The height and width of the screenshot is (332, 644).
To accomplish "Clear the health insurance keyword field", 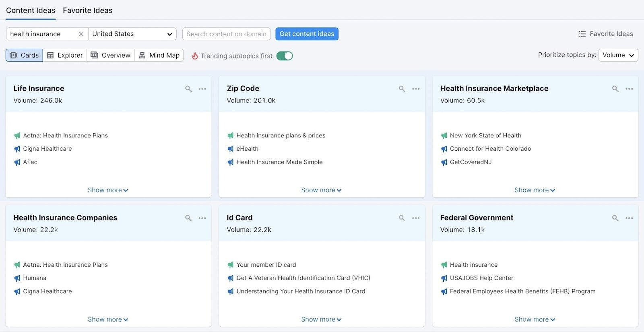I will 81,34.
